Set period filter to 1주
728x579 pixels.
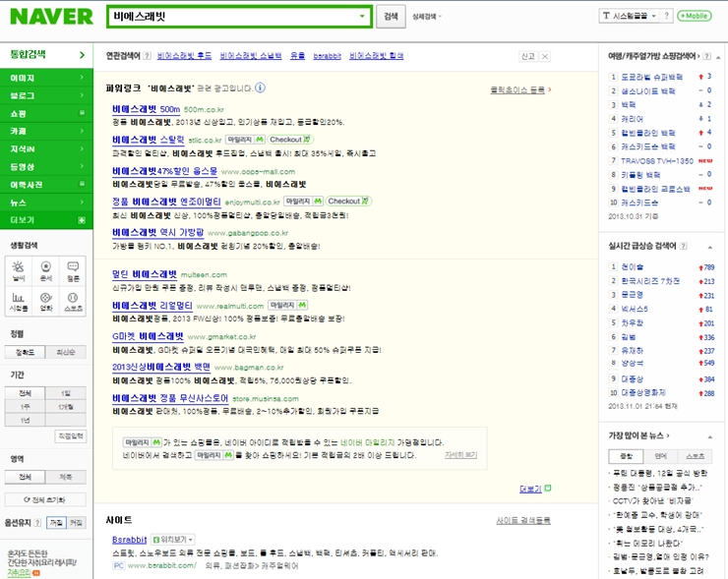(25, 407)
